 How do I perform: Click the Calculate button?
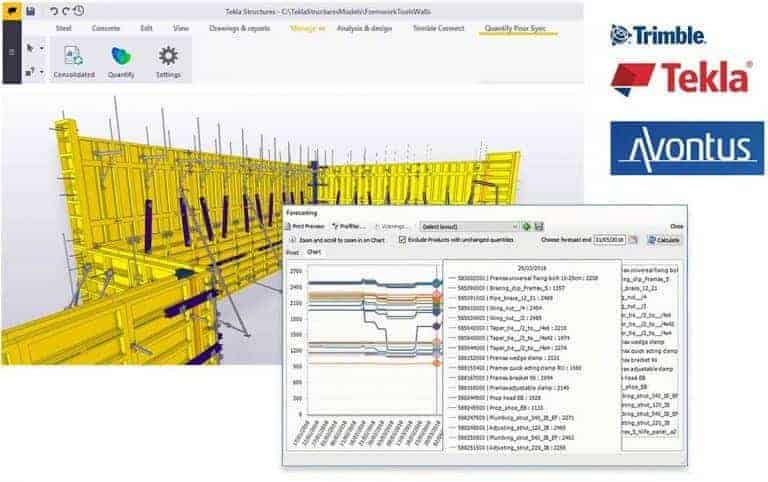coord(664,240)
